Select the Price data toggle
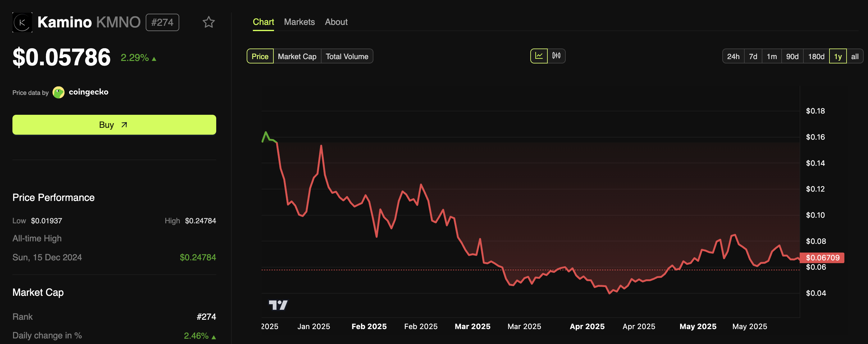 260,56
